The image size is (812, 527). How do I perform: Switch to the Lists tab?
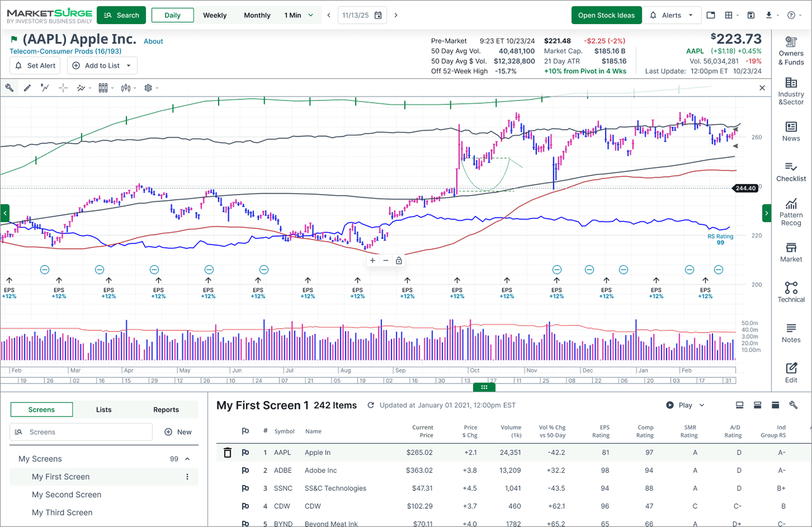click(104, 410)
